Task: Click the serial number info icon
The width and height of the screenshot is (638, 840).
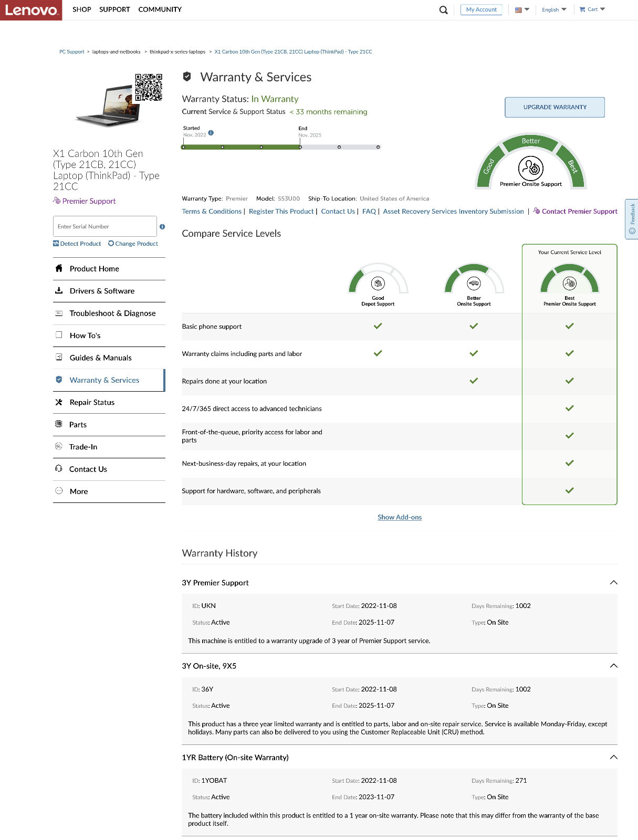Action: click(162, 227)
